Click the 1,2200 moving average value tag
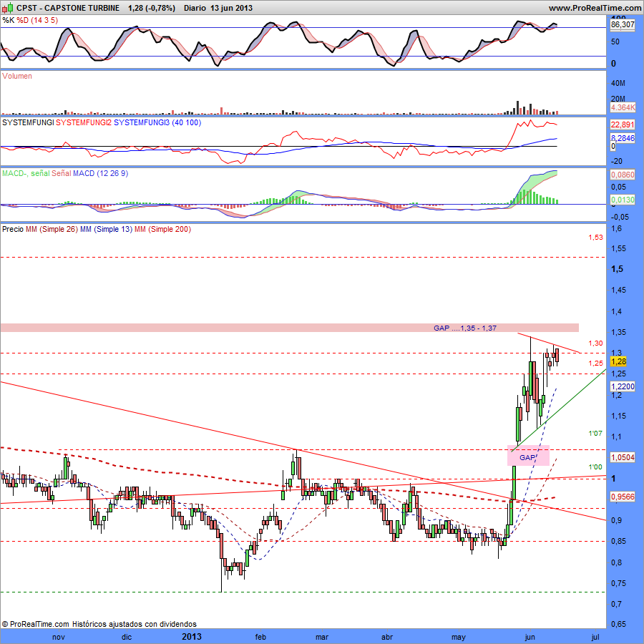Image resolution: width=644 pixels, height=644 pixels. click(623, 386)
